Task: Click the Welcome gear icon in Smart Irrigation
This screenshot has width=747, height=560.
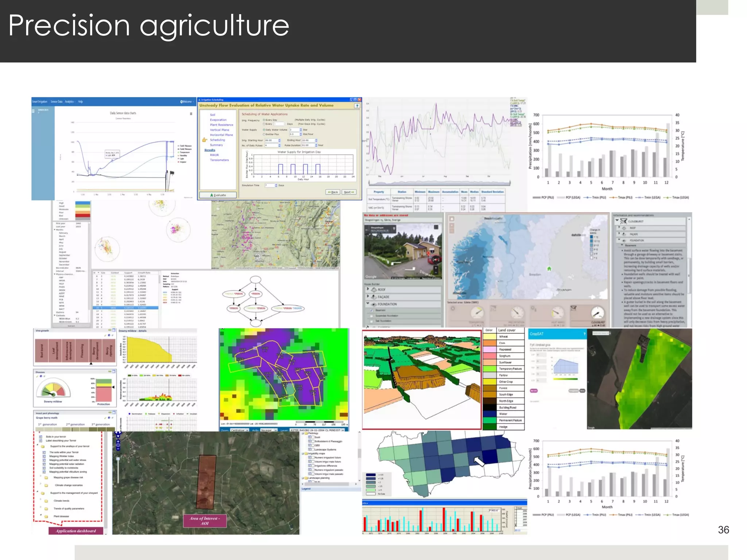Action: (x=182, y=102)
